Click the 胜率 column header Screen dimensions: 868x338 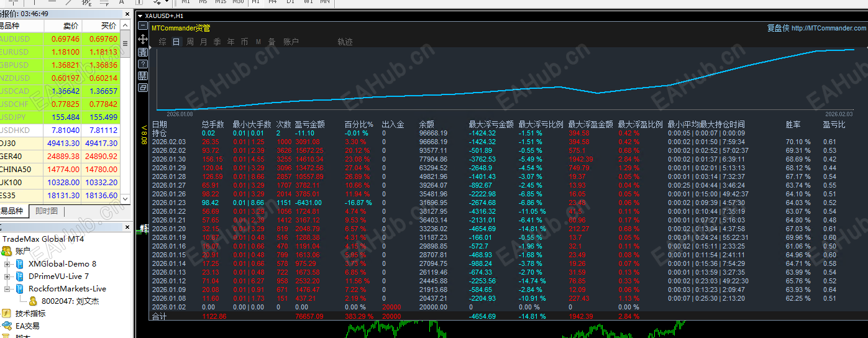(x=793, y=125)
